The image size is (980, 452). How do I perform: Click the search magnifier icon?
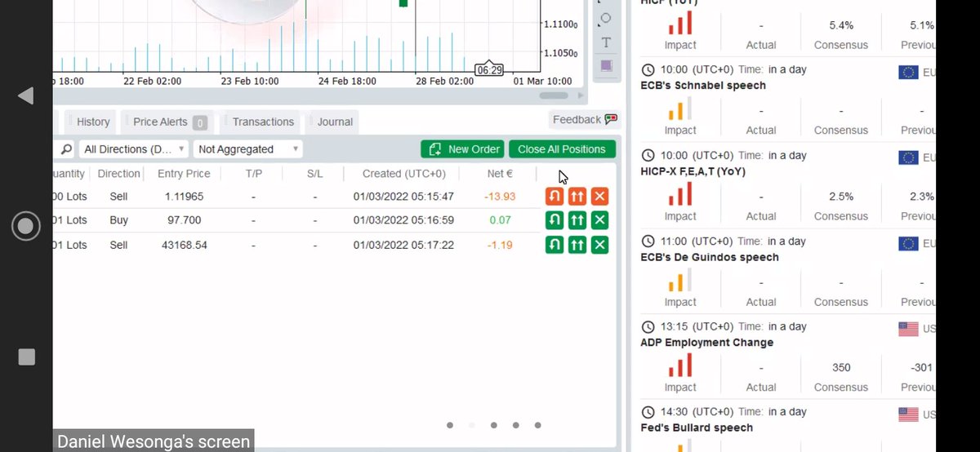(66, 149)
